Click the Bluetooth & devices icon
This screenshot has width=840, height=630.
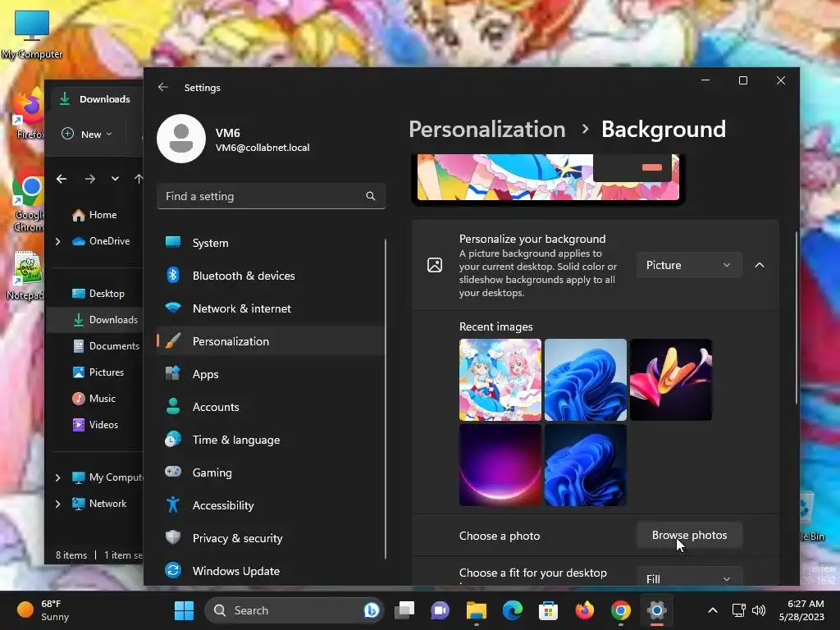tap(173, 276)
